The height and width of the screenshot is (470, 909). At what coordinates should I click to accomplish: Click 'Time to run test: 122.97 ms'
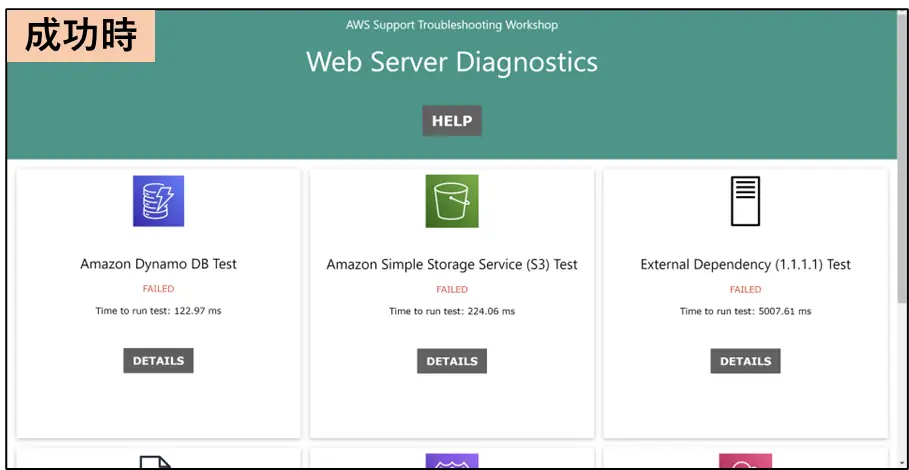point(158,311)
